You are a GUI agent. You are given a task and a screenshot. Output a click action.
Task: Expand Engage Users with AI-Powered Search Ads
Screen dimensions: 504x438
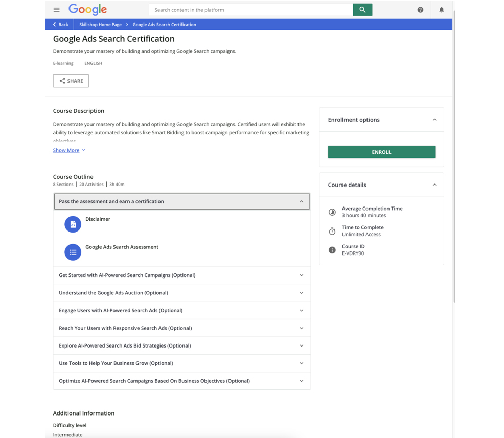(x=182, y=310)
